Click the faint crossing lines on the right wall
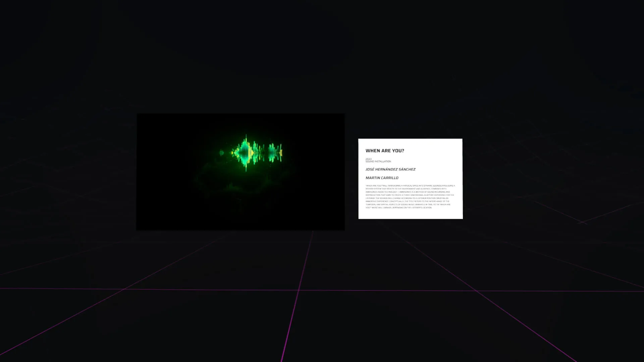Viewport: 644px width, 362px height. tap(583, 222)
